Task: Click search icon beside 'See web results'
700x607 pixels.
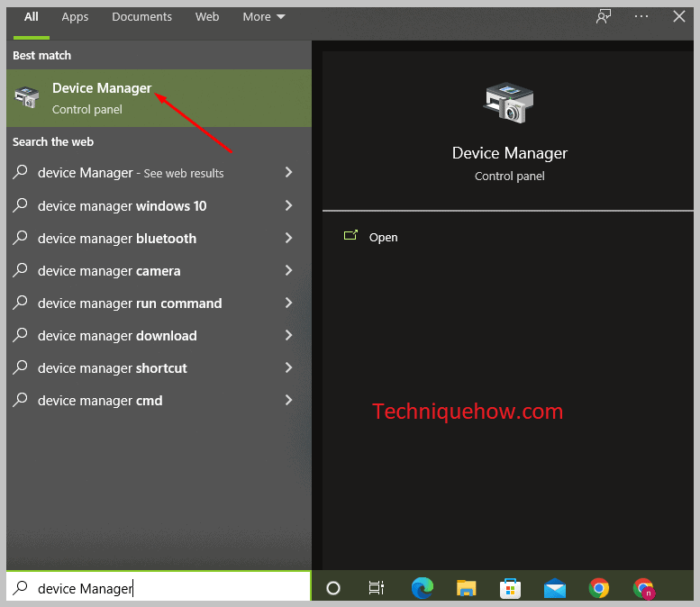Action: coord(20,172)
